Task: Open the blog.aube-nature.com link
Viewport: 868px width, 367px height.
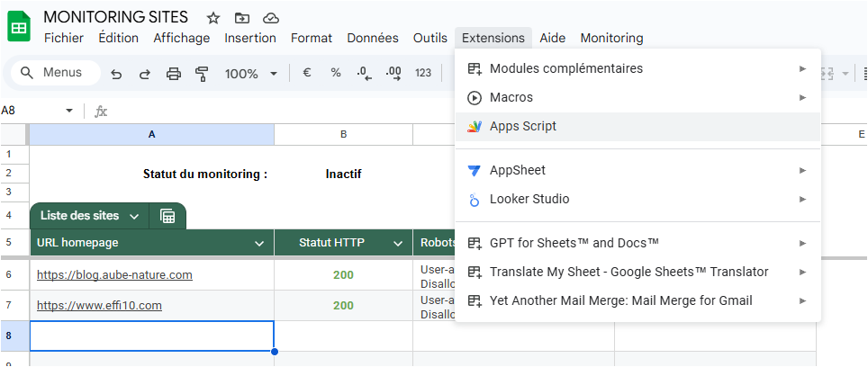Action: (114, 274)
